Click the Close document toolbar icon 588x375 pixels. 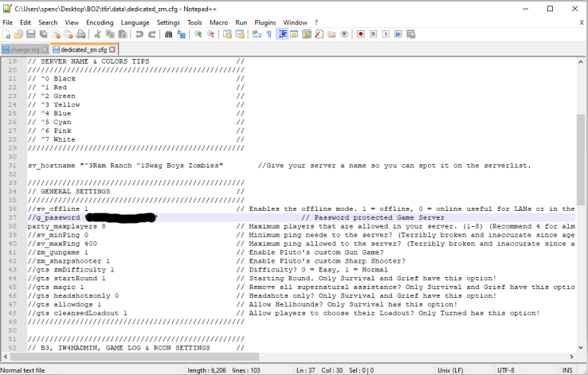click(57, 34)
